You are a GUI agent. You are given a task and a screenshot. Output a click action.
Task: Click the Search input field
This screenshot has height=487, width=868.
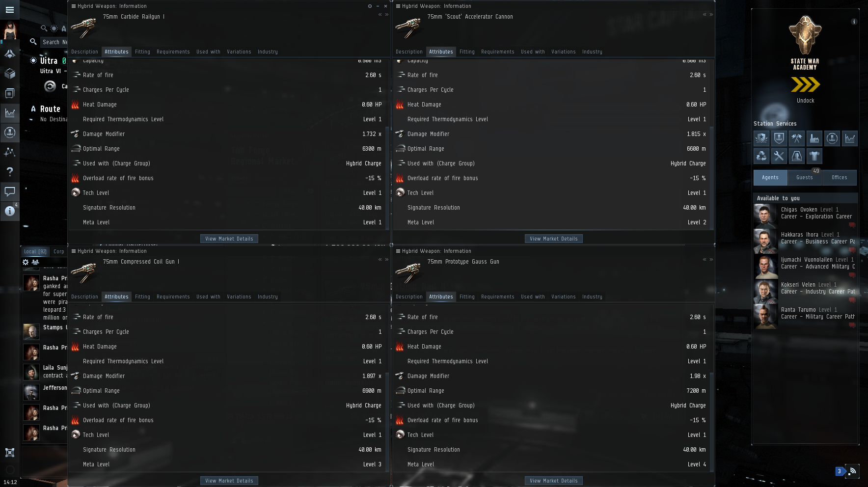click(x=54, y=42)
